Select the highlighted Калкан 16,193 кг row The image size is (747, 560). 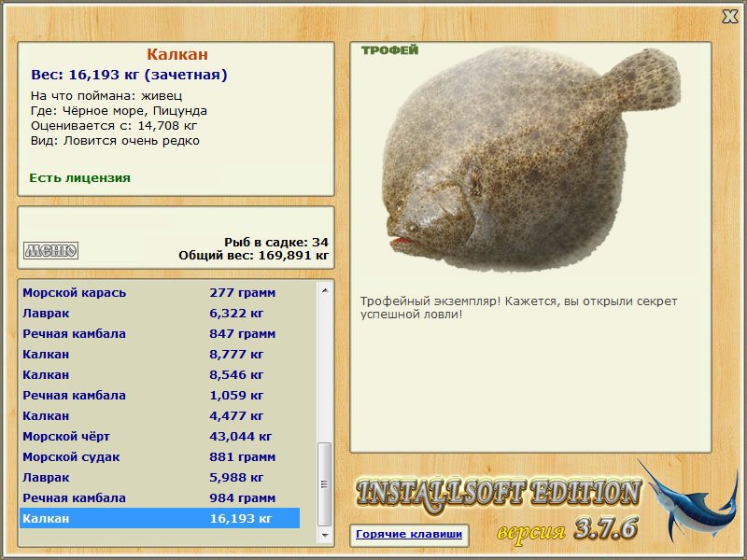point(160,518)
